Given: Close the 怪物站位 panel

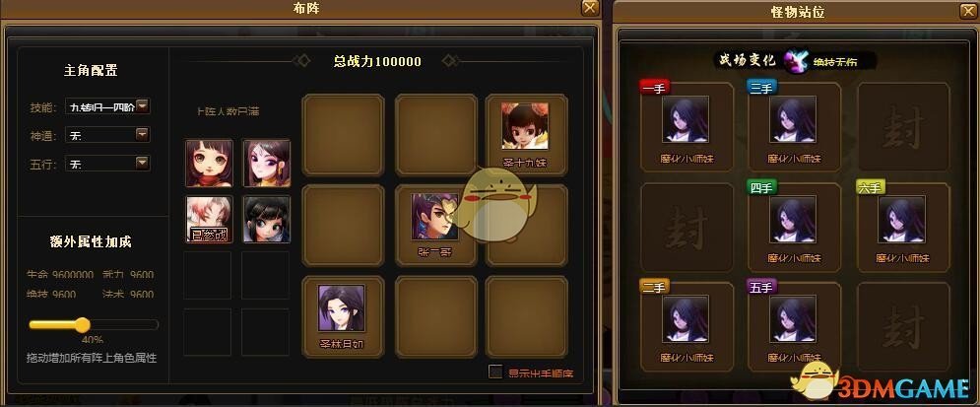Looking at the screenshot, I should (969, 11).
